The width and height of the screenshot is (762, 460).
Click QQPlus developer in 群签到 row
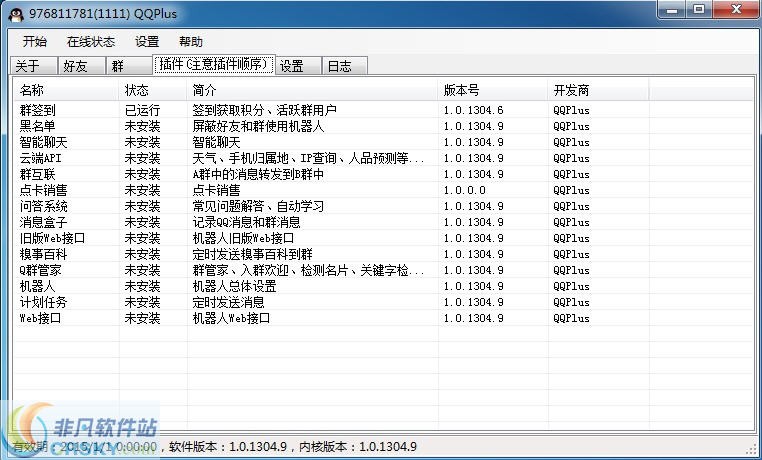[572, 110]
